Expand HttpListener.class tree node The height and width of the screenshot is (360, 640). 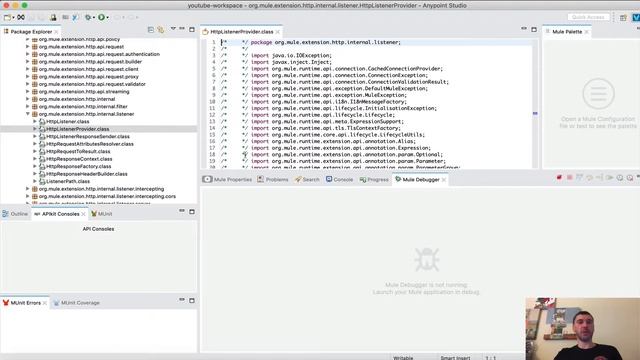tap(35, 121)
